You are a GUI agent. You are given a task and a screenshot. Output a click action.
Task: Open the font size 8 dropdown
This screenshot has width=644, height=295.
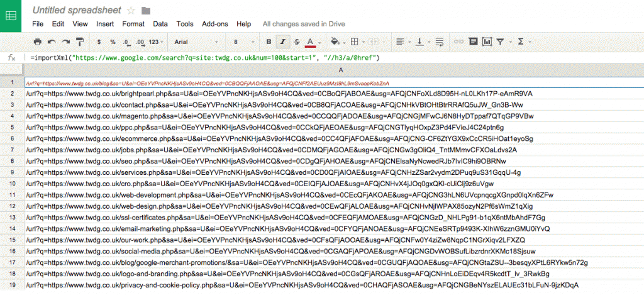coord(243,42)
